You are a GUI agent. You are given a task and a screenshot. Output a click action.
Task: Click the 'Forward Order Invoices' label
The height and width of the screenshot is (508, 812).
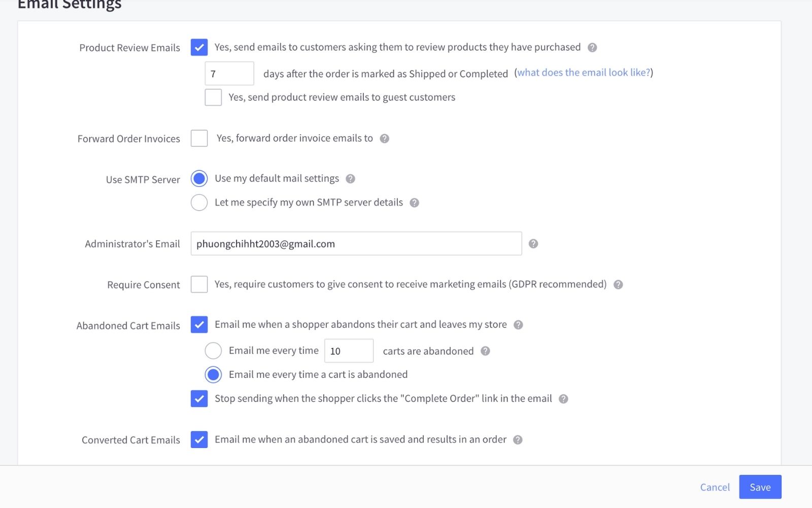(x=128, y=139)
